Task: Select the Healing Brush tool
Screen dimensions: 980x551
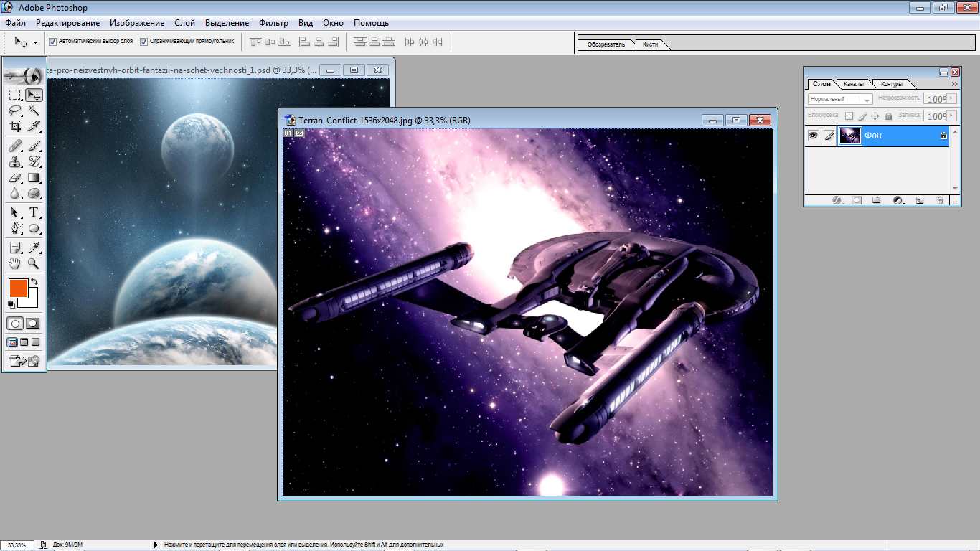Action: [15, 146]
